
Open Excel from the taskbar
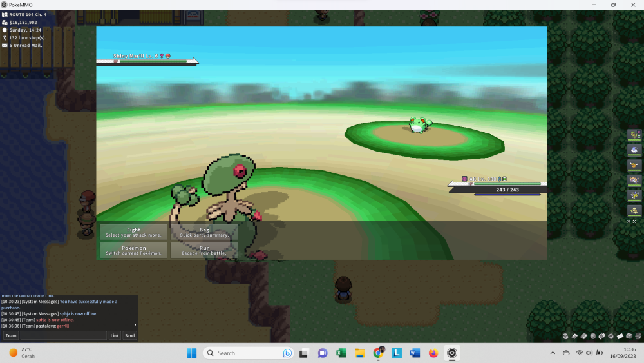pos(341,353)
